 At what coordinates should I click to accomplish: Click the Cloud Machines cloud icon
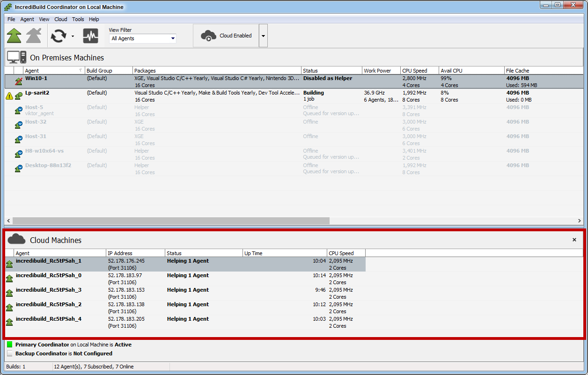click(x=16, y=239)
